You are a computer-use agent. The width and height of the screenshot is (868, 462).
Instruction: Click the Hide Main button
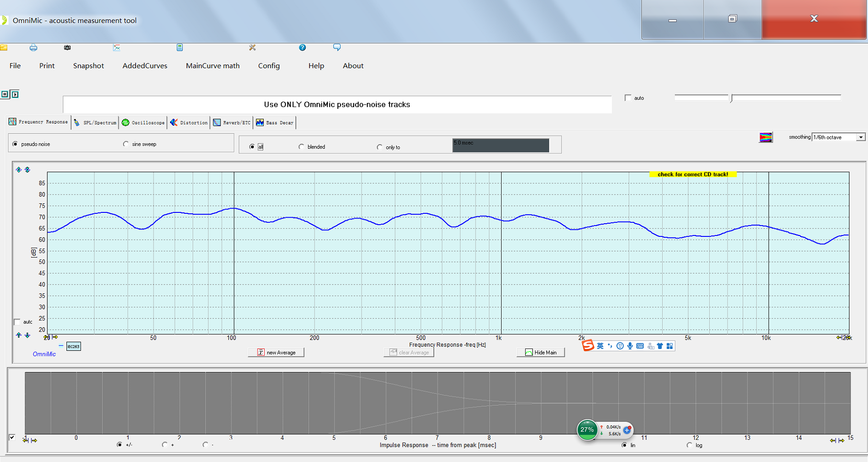[x=541, y=352]
